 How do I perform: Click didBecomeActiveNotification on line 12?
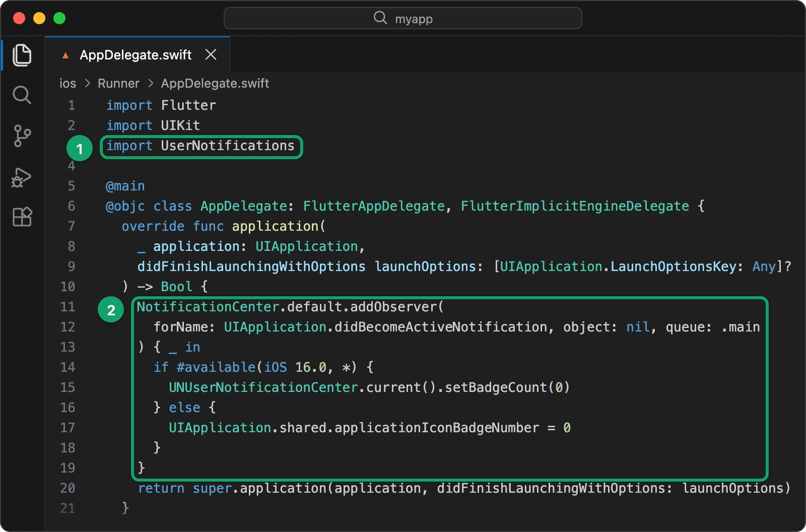pos(441,327)
